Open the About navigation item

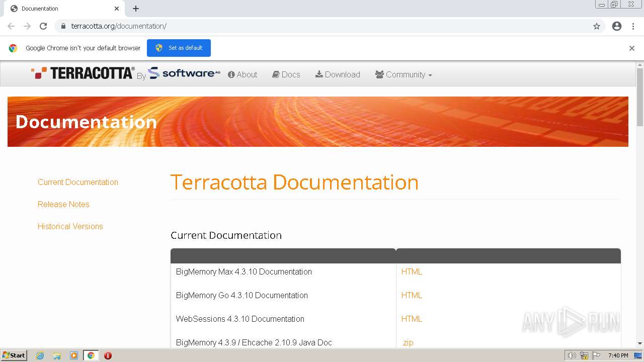click(x=243, y=74)
